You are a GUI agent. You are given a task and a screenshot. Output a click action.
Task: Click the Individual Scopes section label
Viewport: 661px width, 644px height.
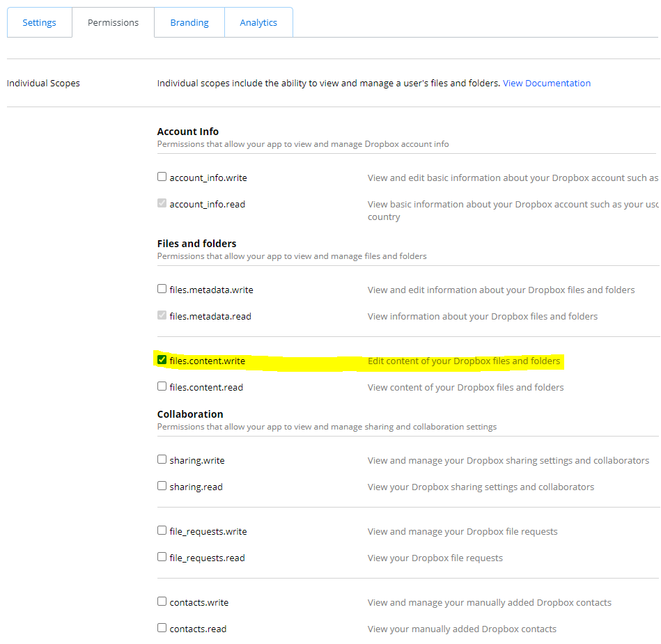click(43, 83)
